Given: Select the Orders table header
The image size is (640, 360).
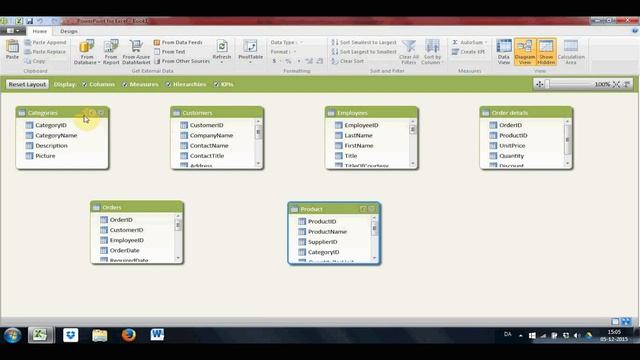Looking at the screenshot, I should click(x=137, y=207).
